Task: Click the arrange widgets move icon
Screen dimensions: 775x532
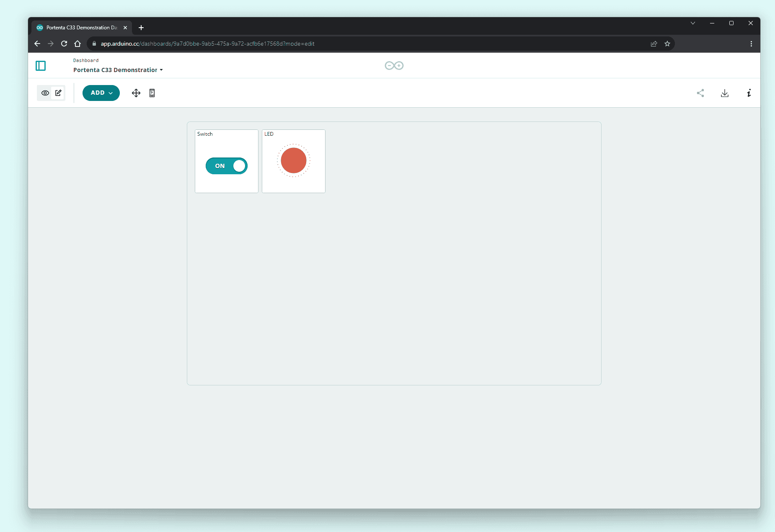Action: [x=136, y=93]
